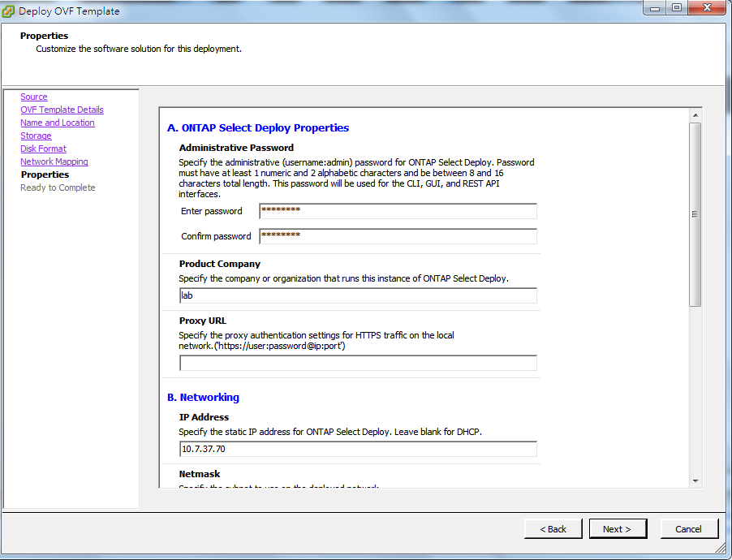Click the Product Company field containing lab
732x560 pixels.
tap(358, 295)
